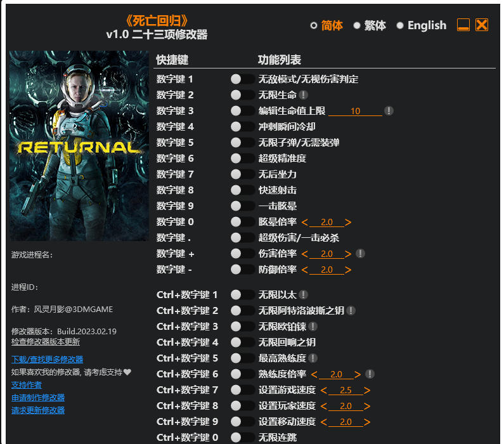Screen dimensions: 504x444
Task: Click the info icon next to 无限欧铂铼
Action: coord(313,326)
